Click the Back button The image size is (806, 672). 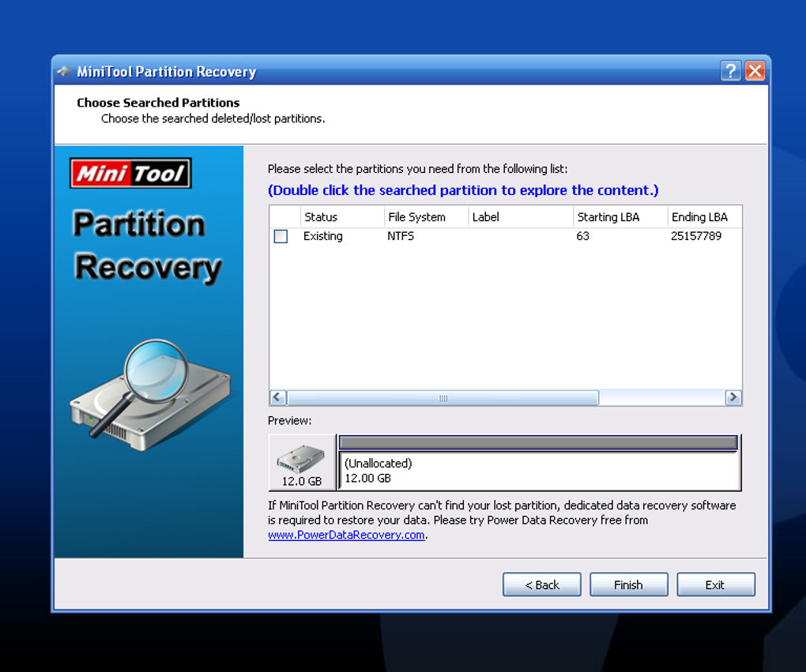(x=542, y=584)
